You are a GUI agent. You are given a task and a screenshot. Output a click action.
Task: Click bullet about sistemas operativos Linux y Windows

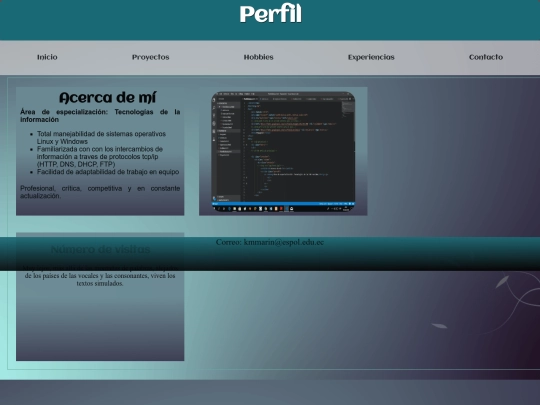click(101, 138)
